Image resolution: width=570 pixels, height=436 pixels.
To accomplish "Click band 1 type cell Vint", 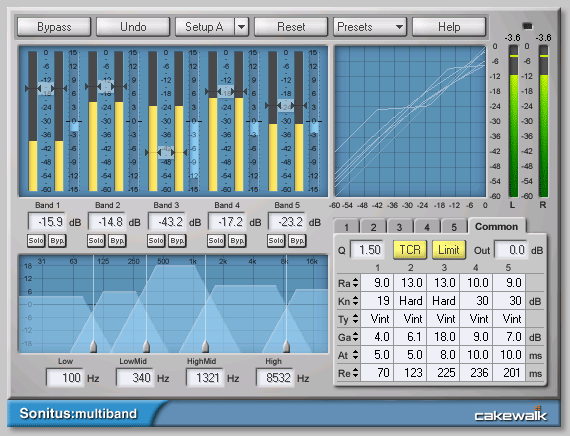I will click(377, 319).
